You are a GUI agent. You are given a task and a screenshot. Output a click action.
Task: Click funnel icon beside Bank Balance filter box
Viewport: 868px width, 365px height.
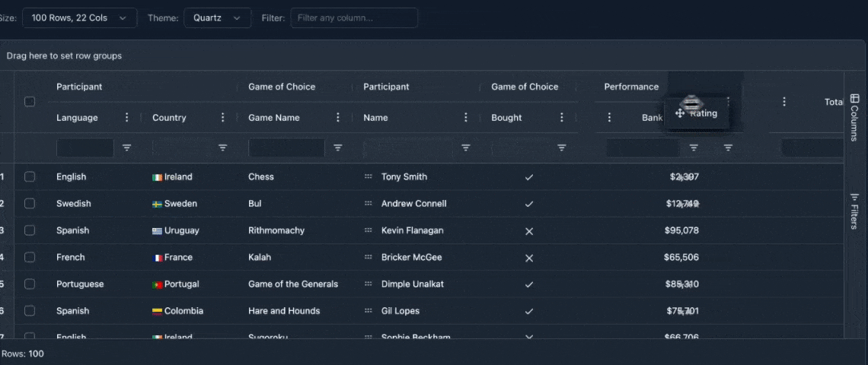pyautogui.click(x=694, y=148)
